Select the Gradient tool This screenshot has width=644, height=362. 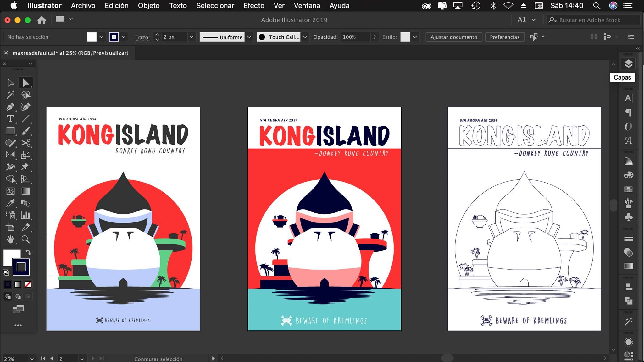pyautogui.click(x=25, y=191)
